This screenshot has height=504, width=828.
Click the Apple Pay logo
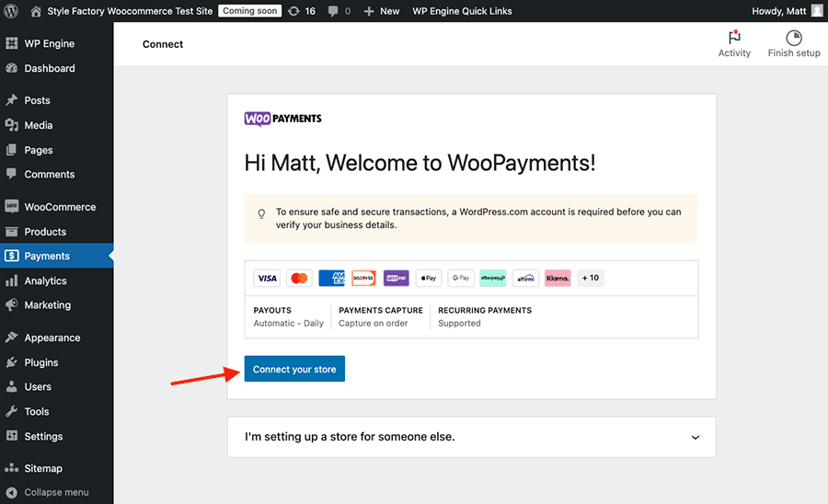pyautogui.click(x=428, y=278)
